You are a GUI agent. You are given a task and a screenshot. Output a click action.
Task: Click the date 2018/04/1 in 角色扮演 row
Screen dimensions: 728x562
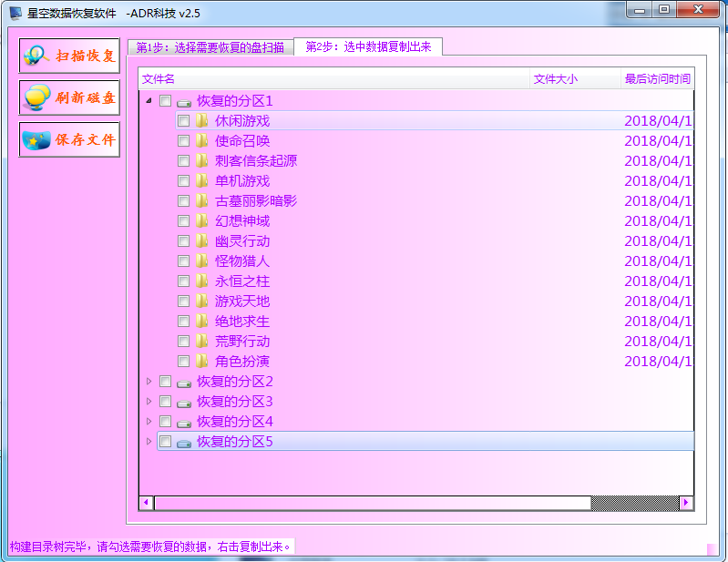pyautogui.click(x=658, y=361)
